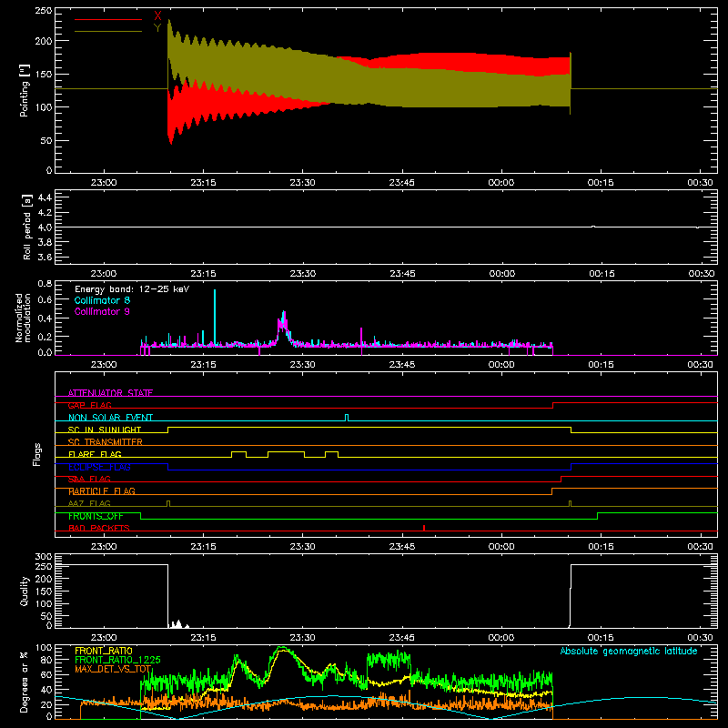Click the NON_SOLAR_EVENT pulse marker
Screen dimensions: 728x728
point(347,418)
